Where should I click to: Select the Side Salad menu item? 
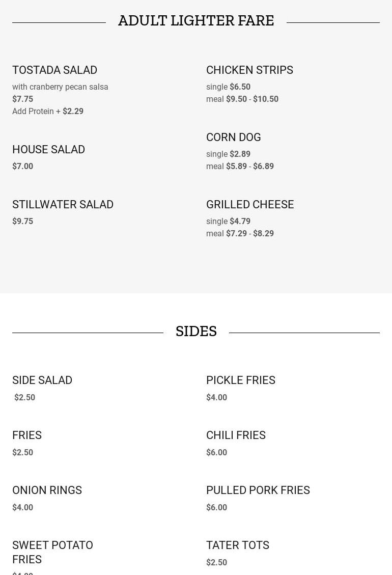(x=42, y=380)
